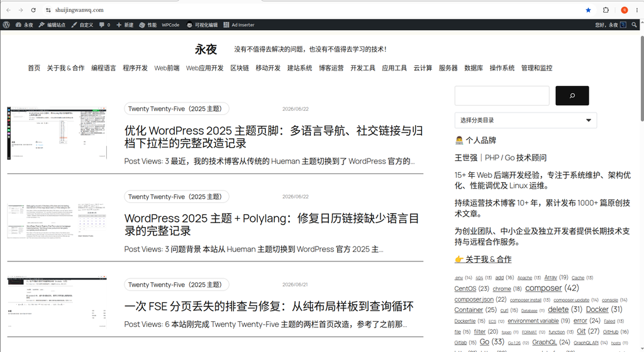This screenshot has height=352, width=644.
Task: Toggle 可视化编辑 in admin bar
Action: (x=202, y=25)
